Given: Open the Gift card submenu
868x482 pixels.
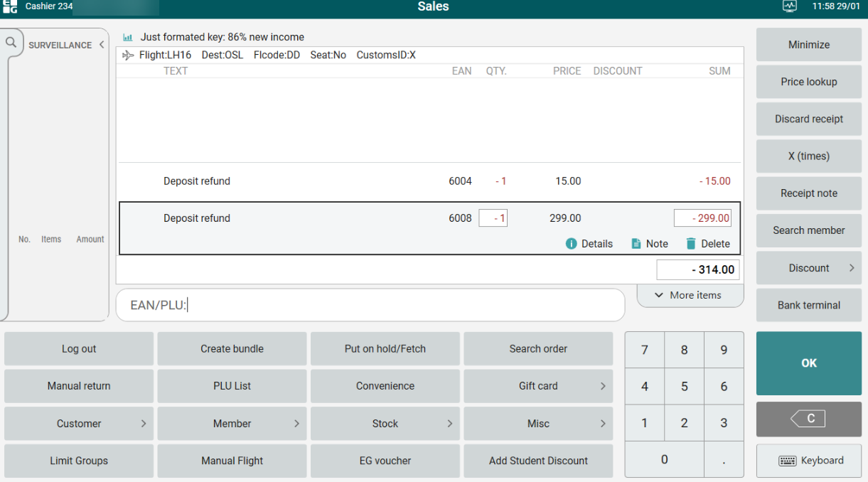Looking at the screenshot, I should 538,386.
